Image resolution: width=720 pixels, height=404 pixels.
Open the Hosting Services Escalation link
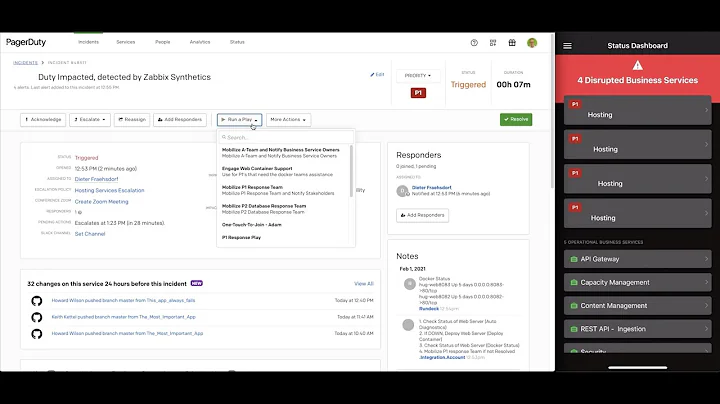pyautogui.click(x=109, y=191)
